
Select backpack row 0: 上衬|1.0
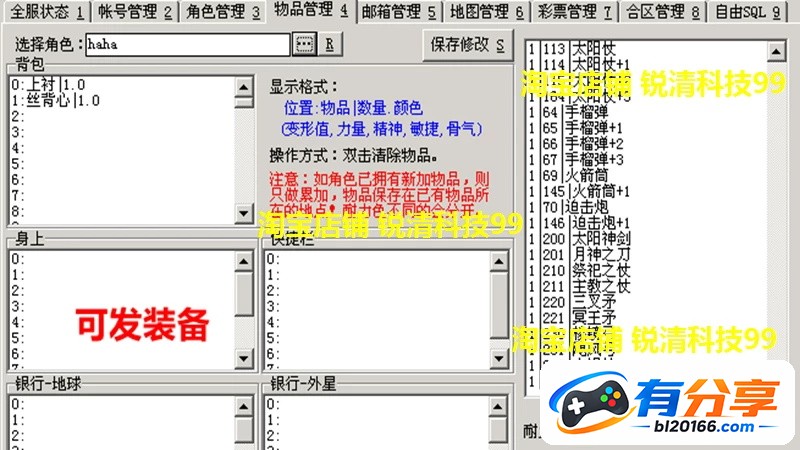[x=122, y=84]
